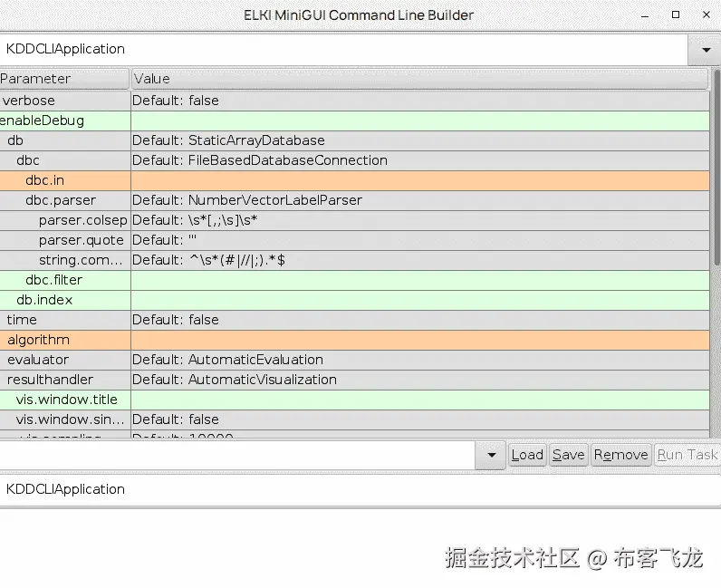Click the Save button
Screen dimensions: 721x588
(x=568, y=455)
